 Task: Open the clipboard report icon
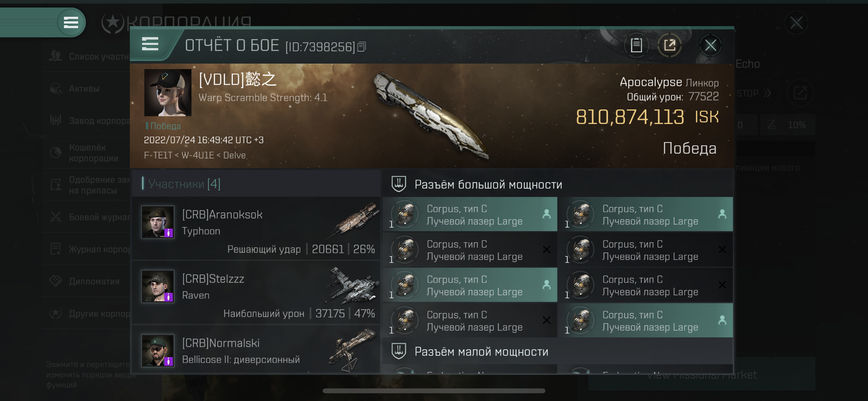point(636,45)
